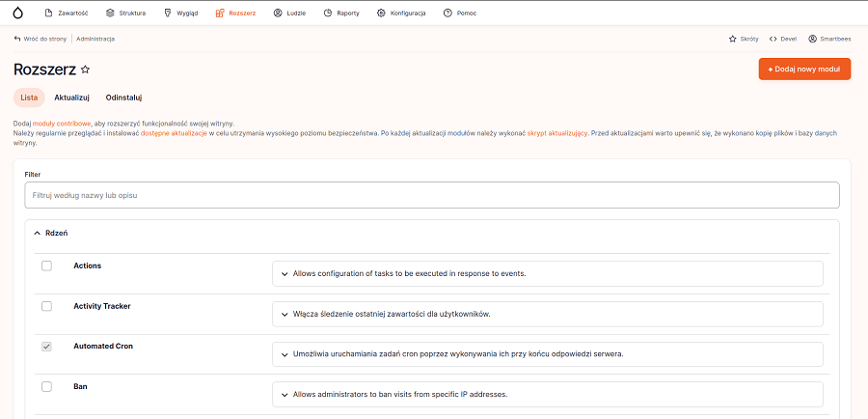
Task: Expand the Actions module description
Action: coord(285,274)
